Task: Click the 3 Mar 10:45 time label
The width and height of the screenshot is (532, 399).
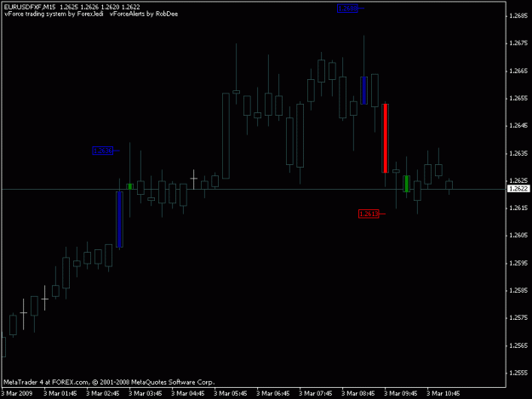Action: (x=443, y=393)
